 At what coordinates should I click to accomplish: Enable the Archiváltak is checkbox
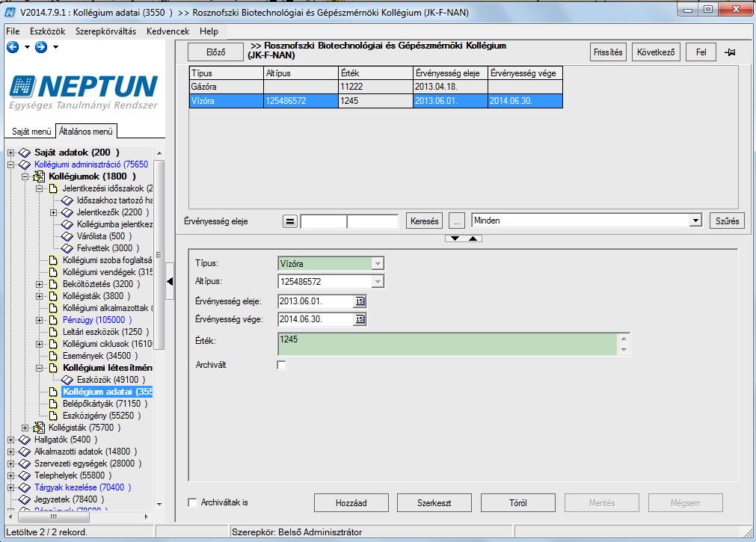pyautogui.click(x=192, y=502)
